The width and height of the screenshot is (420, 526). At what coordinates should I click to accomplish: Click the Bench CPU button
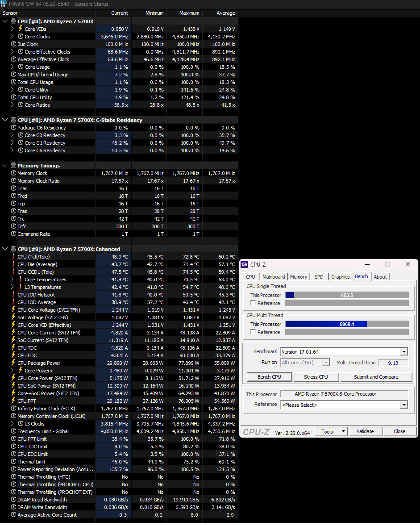pos(269,377)
